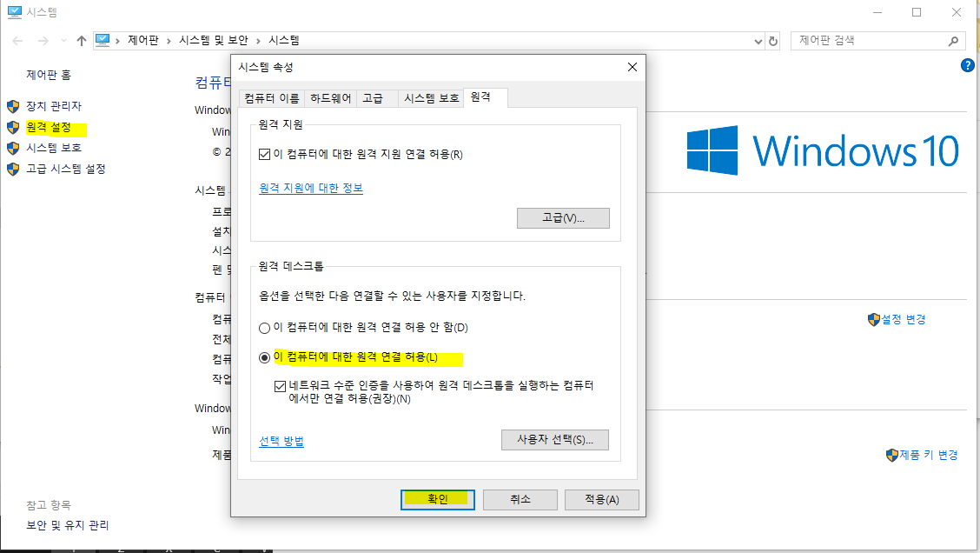This screenshot has height=553, width=980.
Task: Open 원격 설정 in sidebar
Action: [x=49, y=128]
